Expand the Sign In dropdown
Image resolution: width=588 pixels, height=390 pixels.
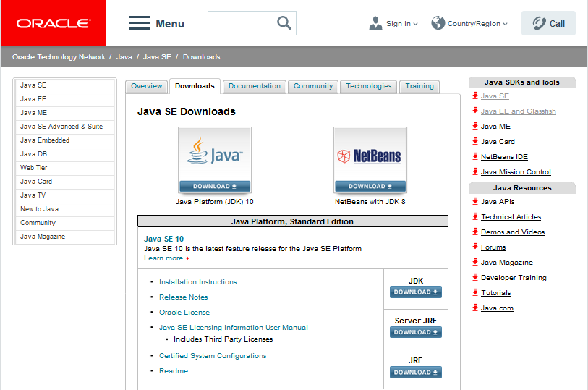click(x=415, y=24)
